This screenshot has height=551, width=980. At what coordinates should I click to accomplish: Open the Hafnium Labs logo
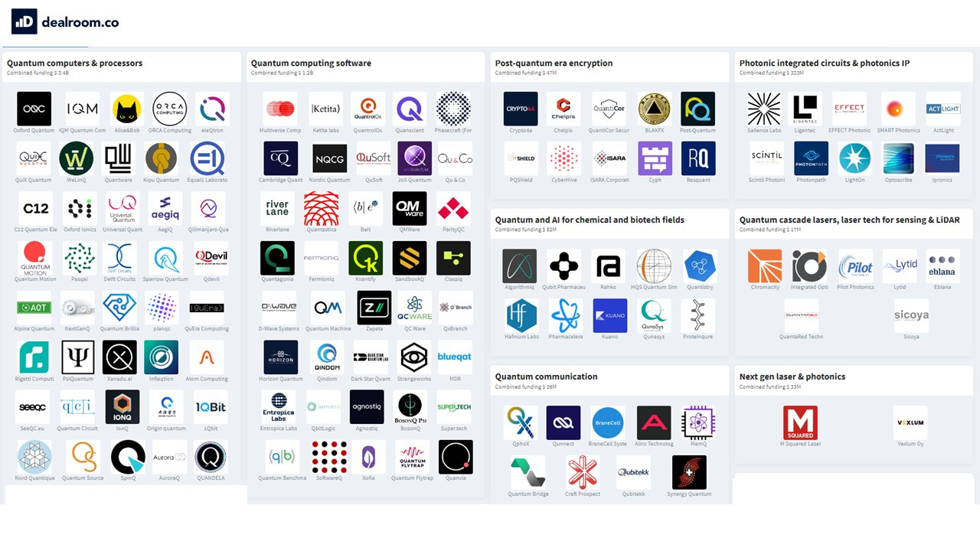(x=522, y=315)
